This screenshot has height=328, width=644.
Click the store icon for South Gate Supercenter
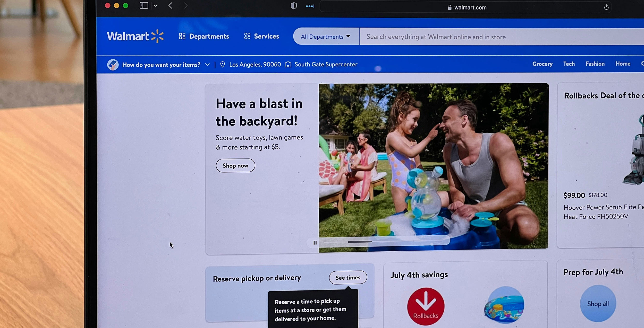[x=289, y=64]
